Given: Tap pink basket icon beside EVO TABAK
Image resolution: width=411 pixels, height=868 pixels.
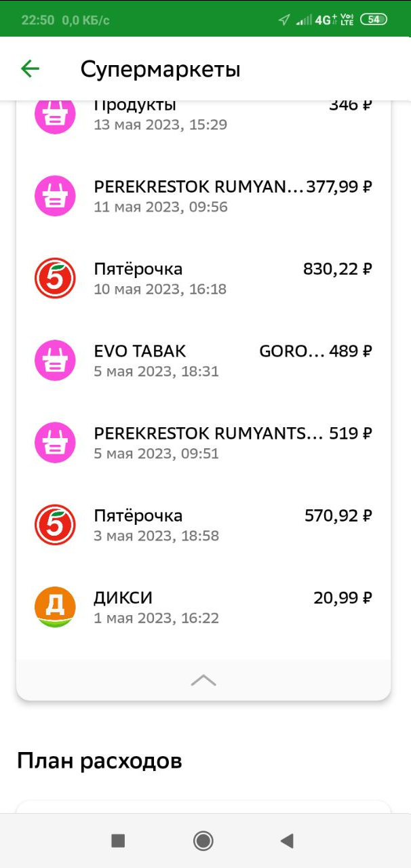Looking at the screenshot, I should tap(55, 360).
